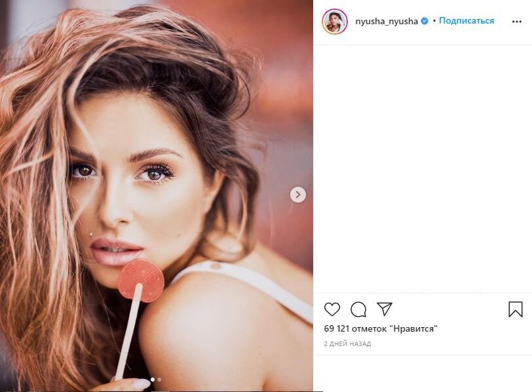Open the three-dot more options menu

pyautogui.click(x=517, y=22)
